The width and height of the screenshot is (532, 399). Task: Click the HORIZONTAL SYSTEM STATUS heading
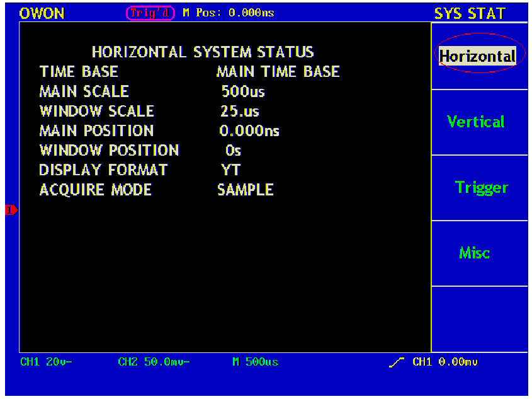point(203,52)
